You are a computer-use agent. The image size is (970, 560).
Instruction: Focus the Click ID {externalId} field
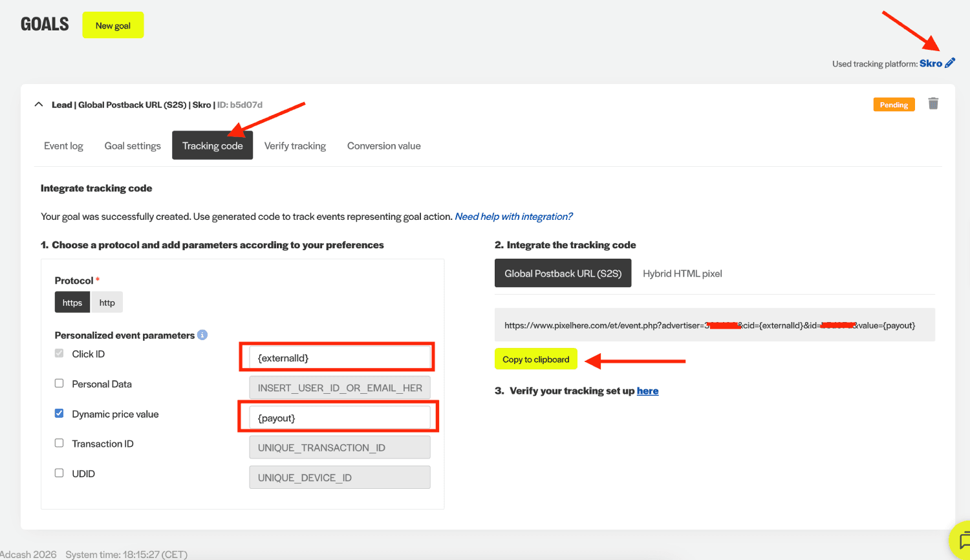pyautogui.click(x=339, y=358)
